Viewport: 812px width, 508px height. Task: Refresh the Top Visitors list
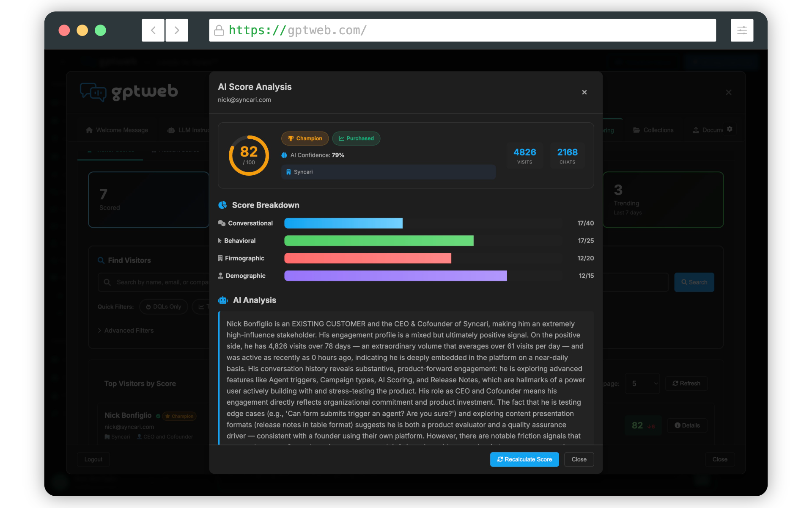pos(686,384)
